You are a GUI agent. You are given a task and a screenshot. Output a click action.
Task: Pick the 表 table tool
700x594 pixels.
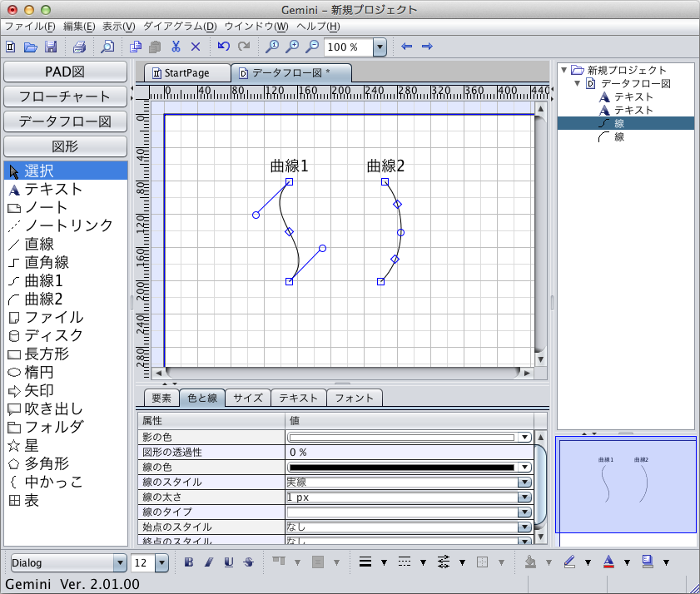[66, 500]
